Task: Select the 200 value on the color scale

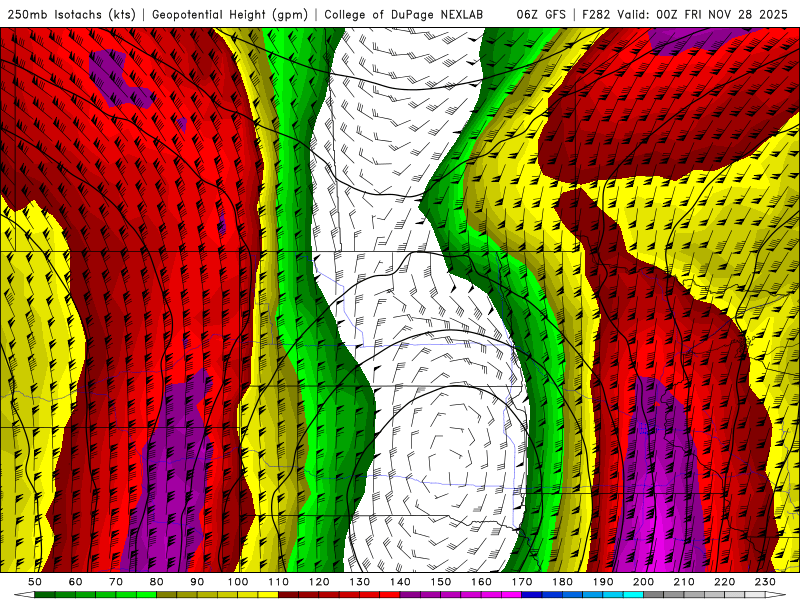Action: (x=644, y=582)
